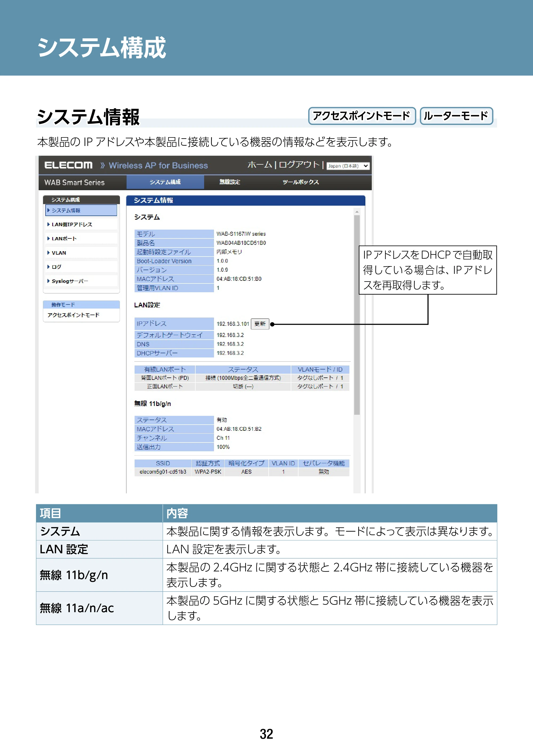Open VLAN in the sidebar
533x756 pixels.
click(81, 253)
